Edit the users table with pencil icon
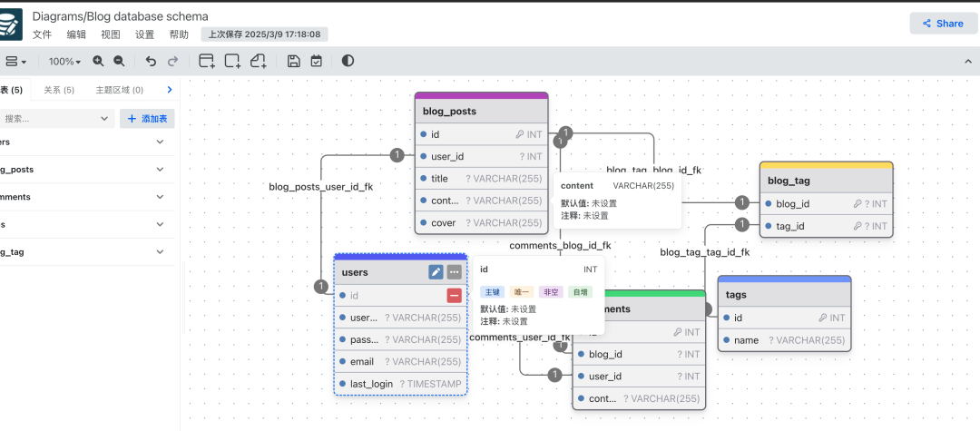 [x=436, y=272]
